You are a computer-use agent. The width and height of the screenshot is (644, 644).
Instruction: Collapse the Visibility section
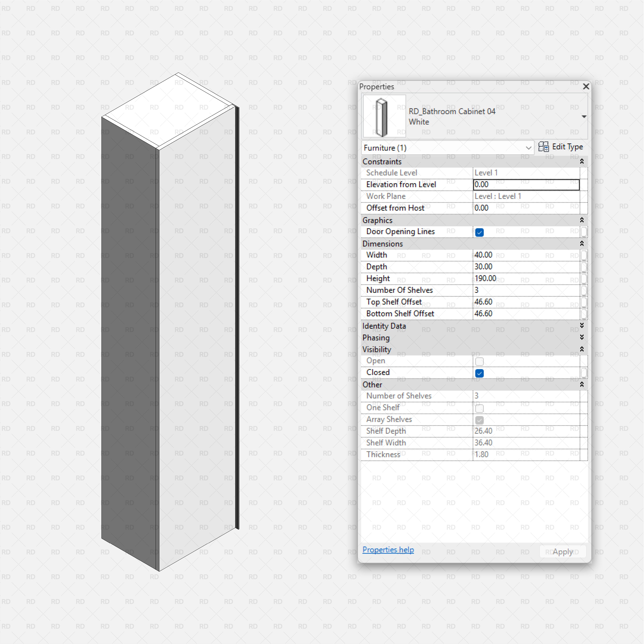582,349
